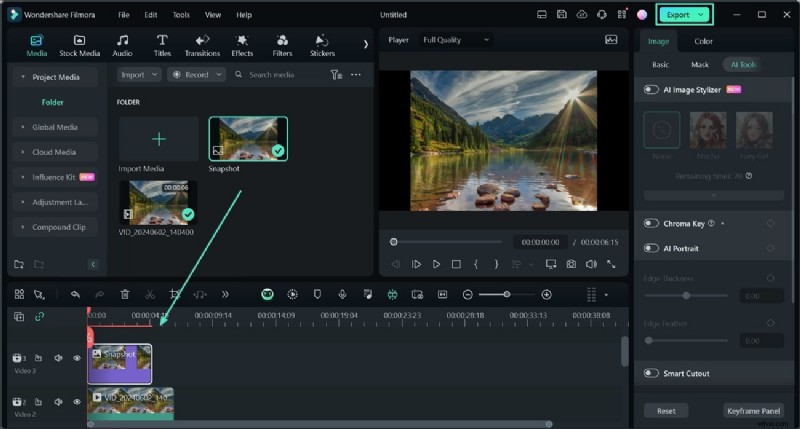Screen dimensions: 800x429
Task: Open the View menu
Action: 213,15
